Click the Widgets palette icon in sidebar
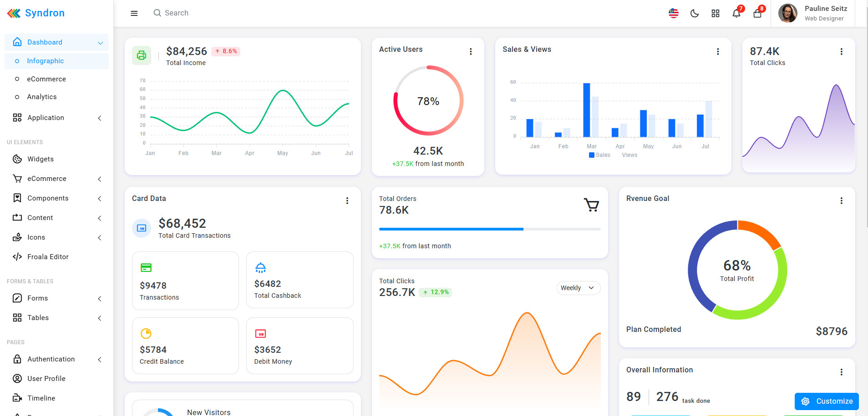 17,159
